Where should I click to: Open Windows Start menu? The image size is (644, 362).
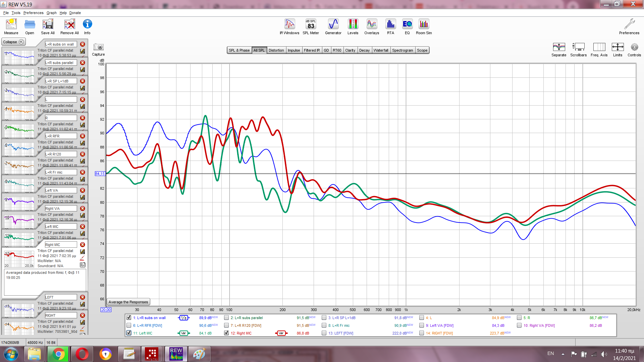click(11, 354)
